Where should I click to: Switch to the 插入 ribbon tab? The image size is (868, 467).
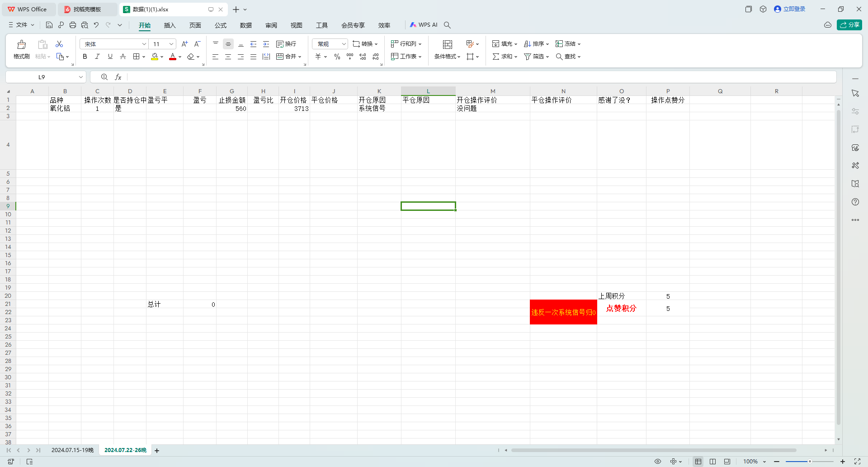(170, 25)
